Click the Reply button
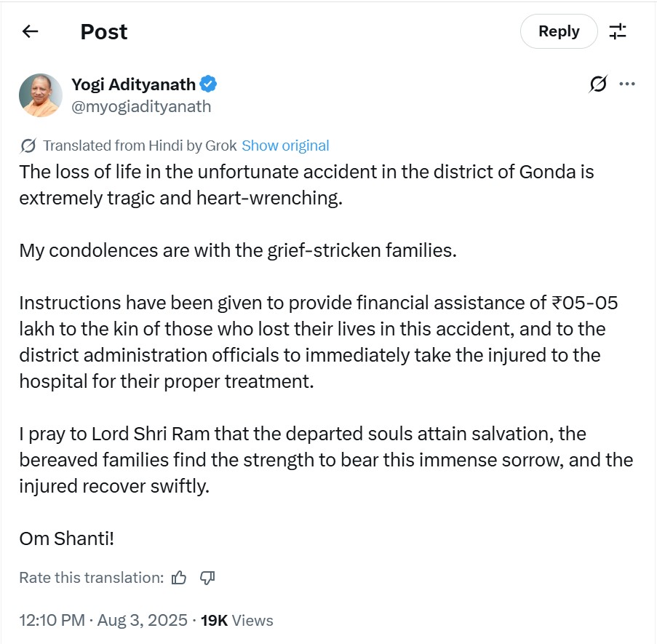The image size is (657, 644). point(558,31)
